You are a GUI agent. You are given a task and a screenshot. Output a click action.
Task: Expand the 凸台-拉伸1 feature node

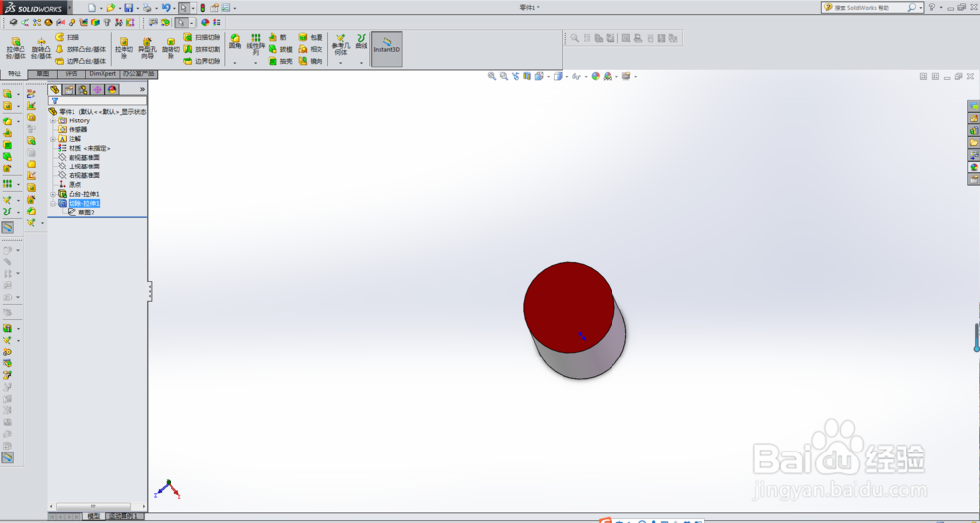tap(53, 194)
